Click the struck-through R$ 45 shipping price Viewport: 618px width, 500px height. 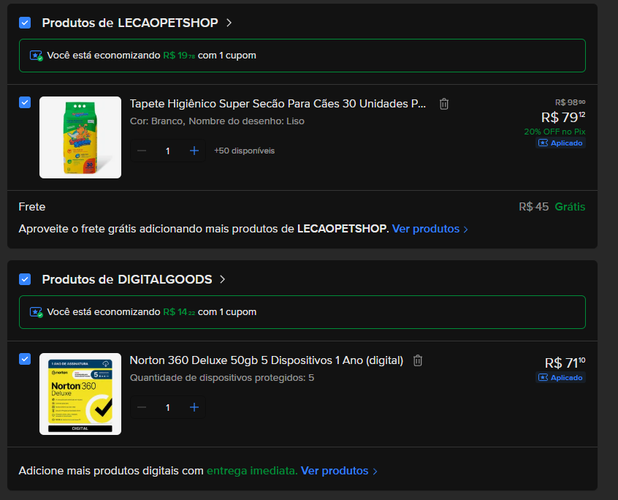pyautogui.click(x=534, y=207)
